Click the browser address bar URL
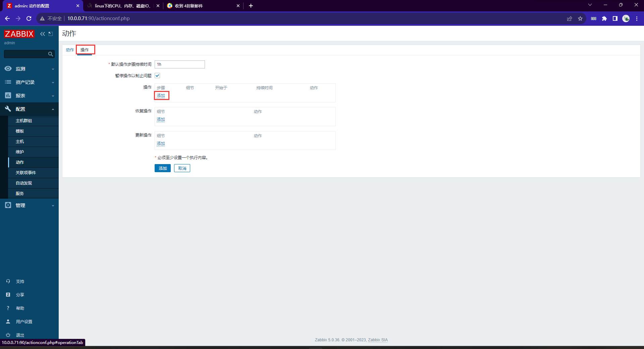644x349 pixels. (99, 18)
